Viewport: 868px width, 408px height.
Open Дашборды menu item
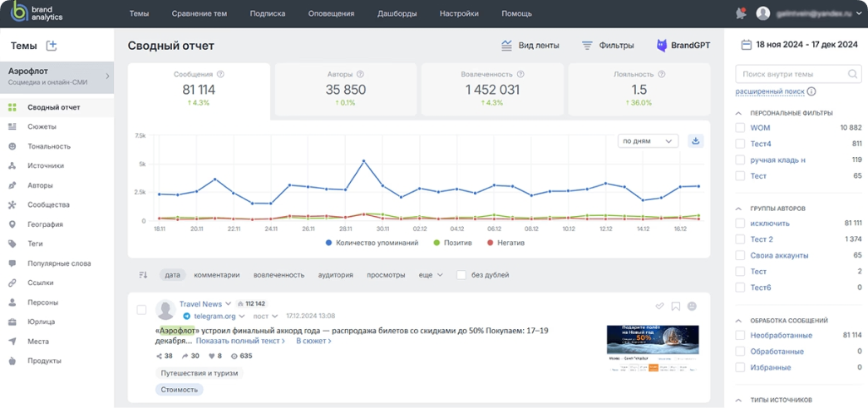pos(397,13)
